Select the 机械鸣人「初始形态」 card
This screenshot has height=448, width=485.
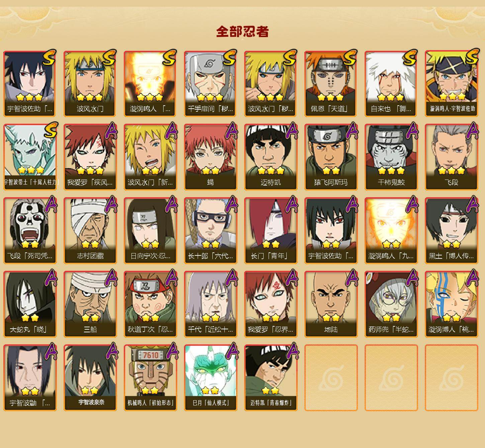150,378
